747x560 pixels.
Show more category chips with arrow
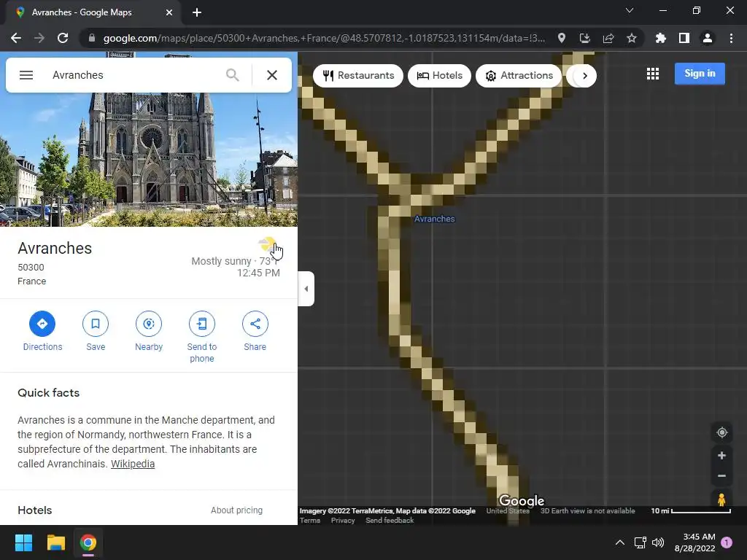tap(585, 76)
